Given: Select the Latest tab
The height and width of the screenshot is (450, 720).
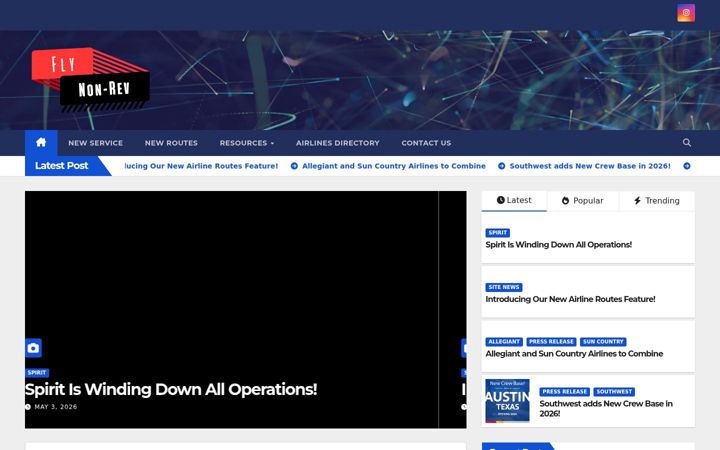Looking at the screenshot, I should [514, 201].
